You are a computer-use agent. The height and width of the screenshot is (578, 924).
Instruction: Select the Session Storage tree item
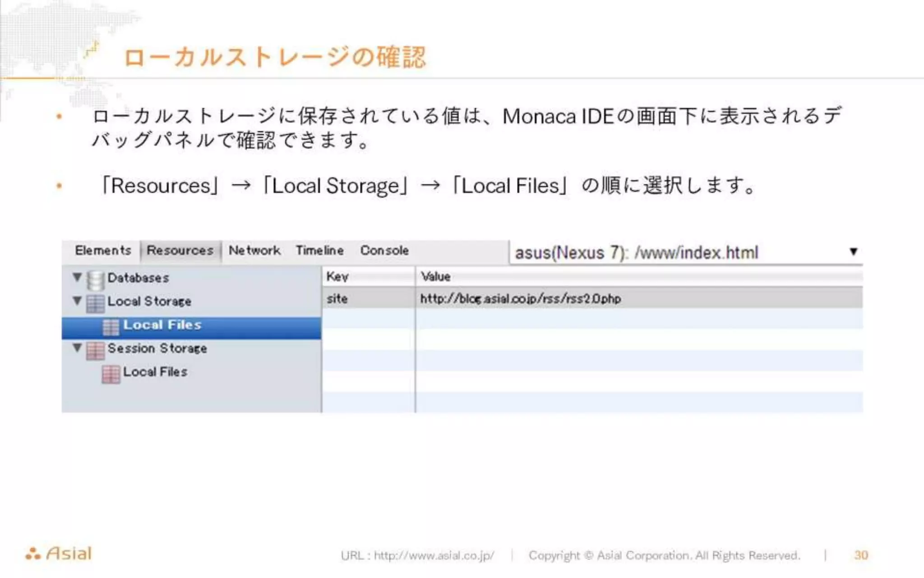(157, 348)
